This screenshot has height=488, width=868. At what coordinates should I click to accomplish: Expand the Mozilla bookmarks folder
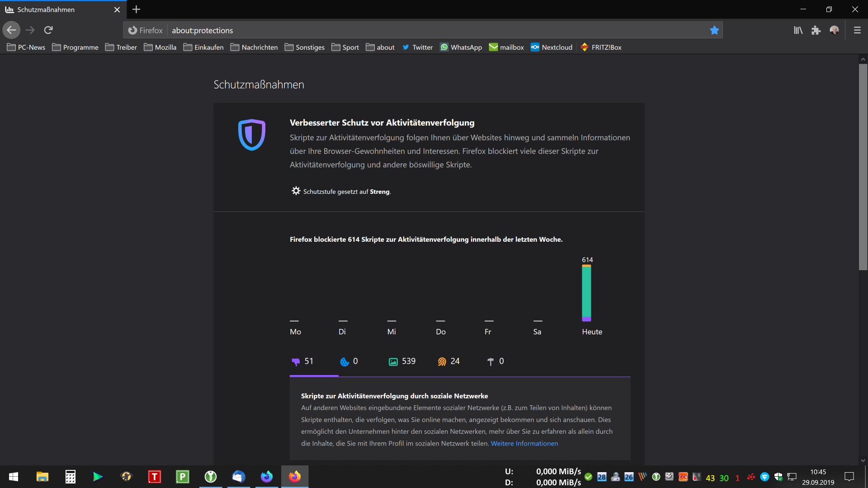pos(160,47)
